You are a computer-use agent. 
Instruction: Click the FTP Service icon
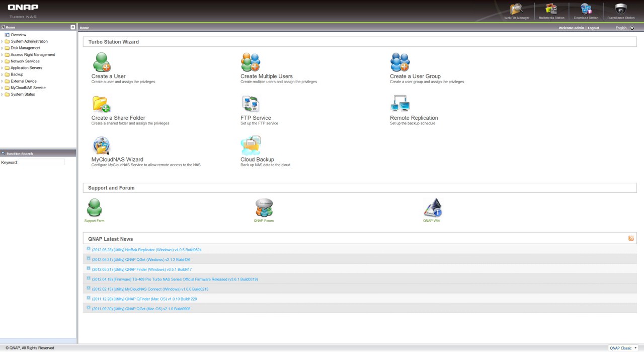click(250, 104)
